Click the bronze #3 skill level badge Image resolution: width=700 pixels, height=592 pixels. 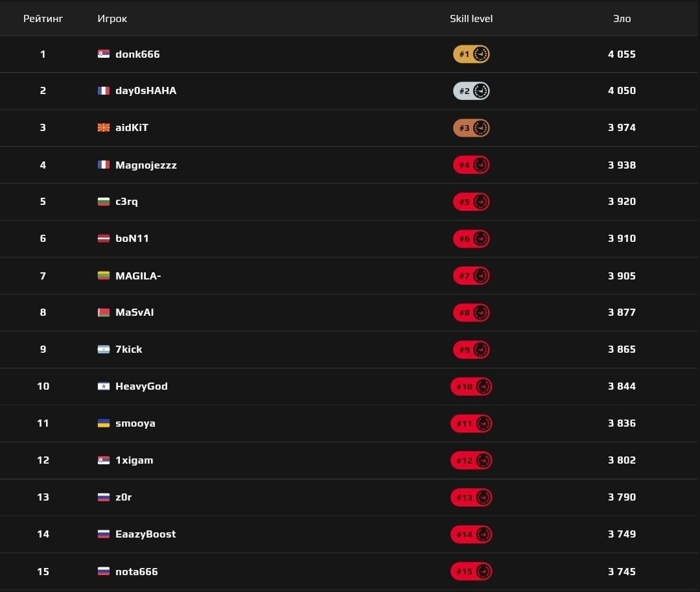(x=471, y=128)
